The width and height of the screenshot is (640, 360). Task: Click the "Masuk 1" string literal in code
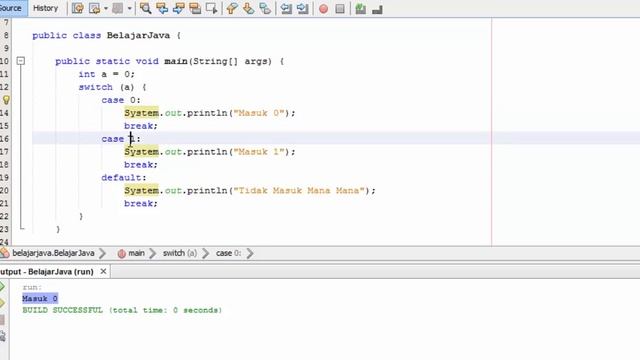coord(259,152)
